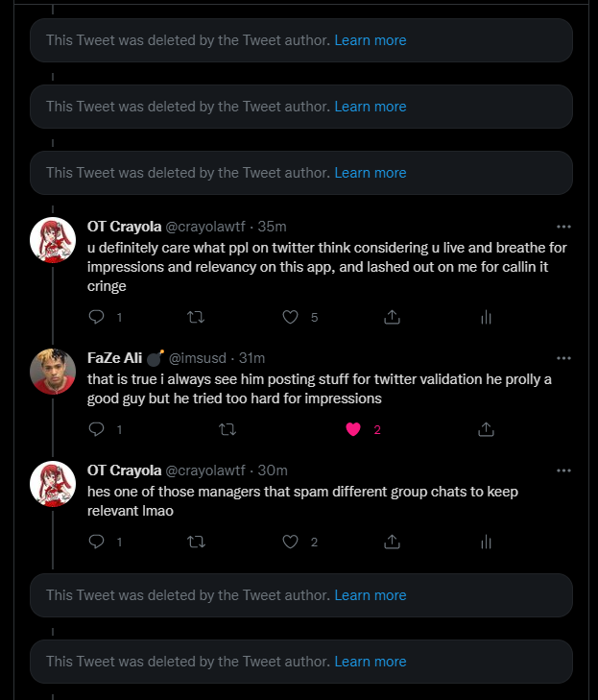
Task: Open more options on OT Crayola's 35m tweet
Action: pos(563,227)
